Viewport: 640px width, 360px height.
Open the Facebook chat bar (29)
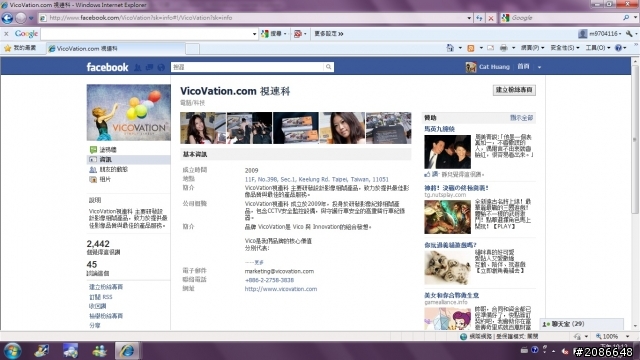pyautogui.click(x=582, y=324)
